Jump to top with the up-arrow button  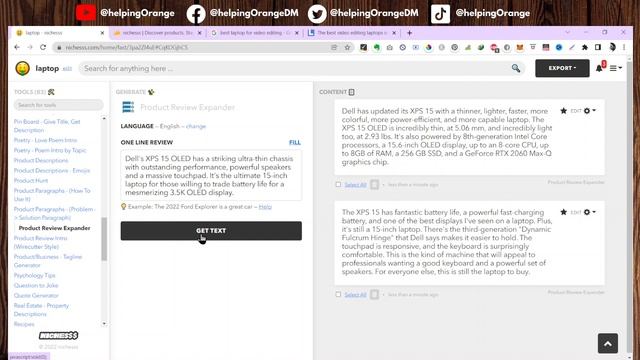click(608, 343)
